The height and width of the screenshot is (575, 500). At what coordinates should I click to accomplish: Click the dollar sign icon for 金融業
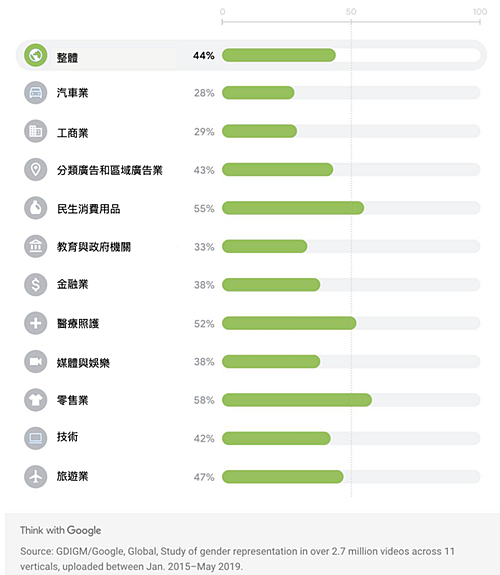click(36, 285)
